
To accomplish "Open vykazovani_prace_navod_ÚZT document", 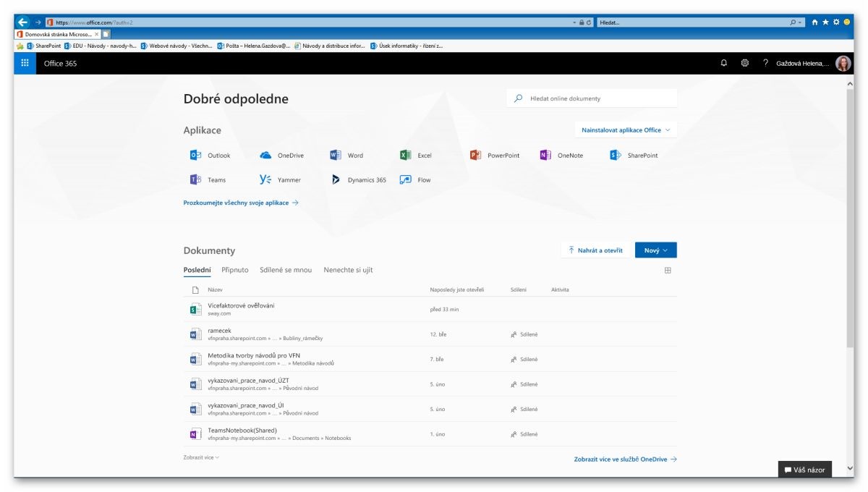I will 248,380.
